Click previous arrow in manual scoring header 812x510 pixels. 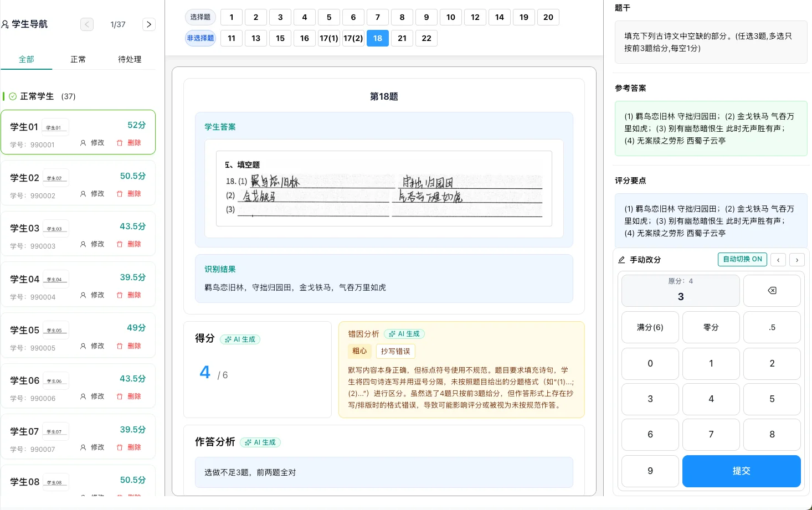(x=778, y=260)
